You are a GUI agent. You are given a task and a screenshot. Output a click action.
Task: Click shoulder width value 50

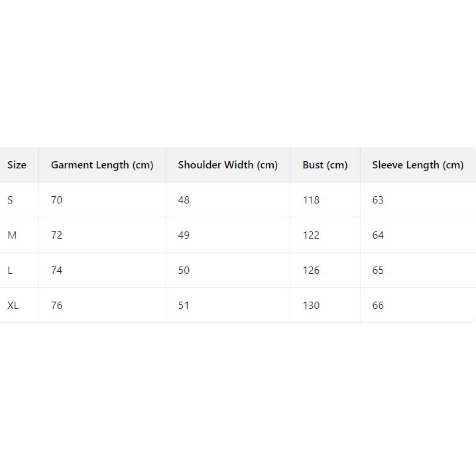point(184,270)
